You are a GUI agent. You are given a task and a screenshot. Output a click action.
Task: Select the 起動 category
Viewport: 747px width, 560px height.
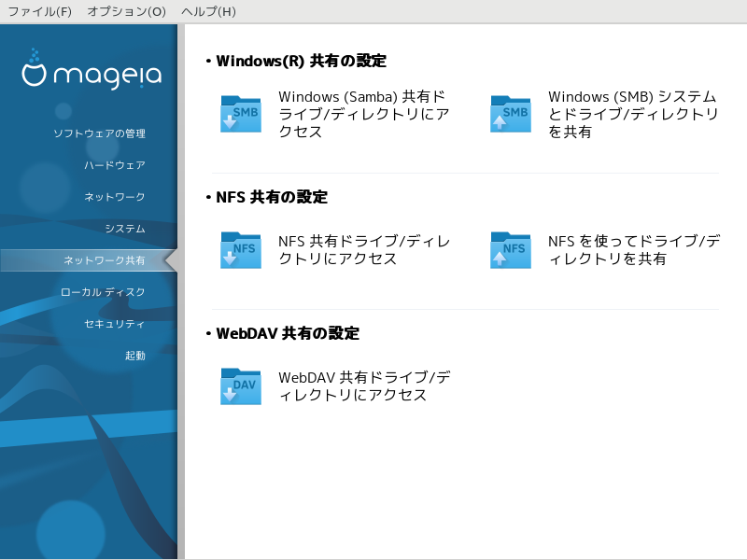click(134, 356)
